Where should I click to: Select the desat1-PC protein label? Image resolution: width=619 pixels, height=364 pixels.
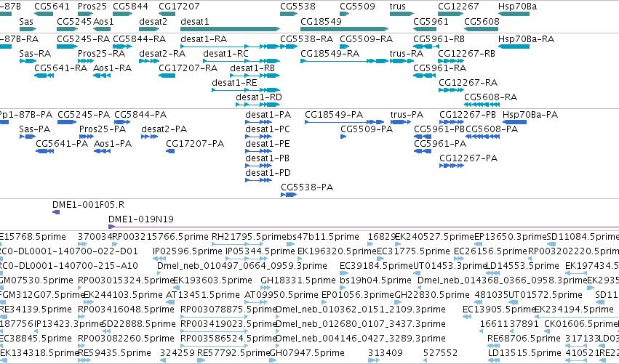point(268,129)
